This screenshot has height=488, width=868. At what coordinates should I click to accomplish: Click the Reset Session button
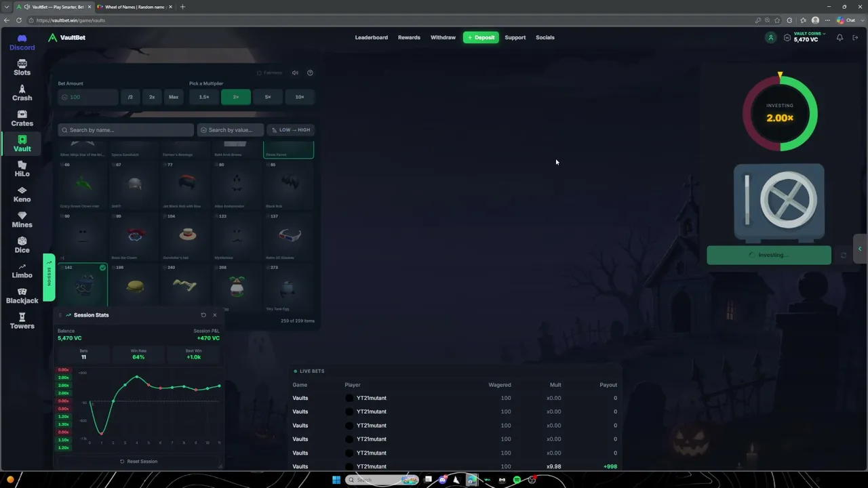(x=138, y=462)
